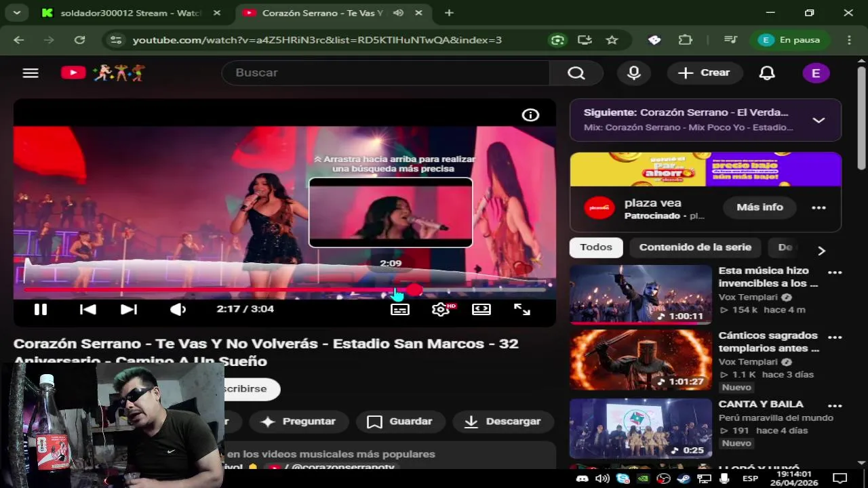Open the Crear menu button
The image size is (868, 488).
coord(705,73)
